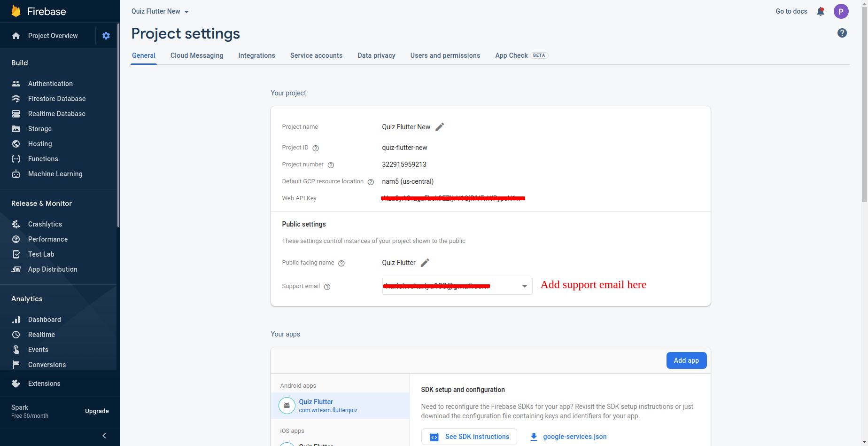Screen dimensions: 868x446
Task: View the Analytics Dashboard
Action: [44, 320]
